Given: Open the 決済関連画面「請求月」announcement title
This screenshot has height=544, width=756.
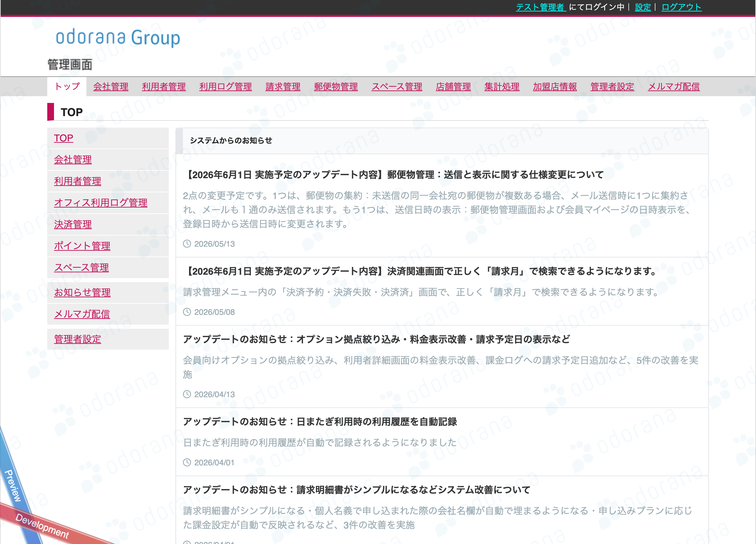Looking at the screenshot, I should tap(420, 271).
